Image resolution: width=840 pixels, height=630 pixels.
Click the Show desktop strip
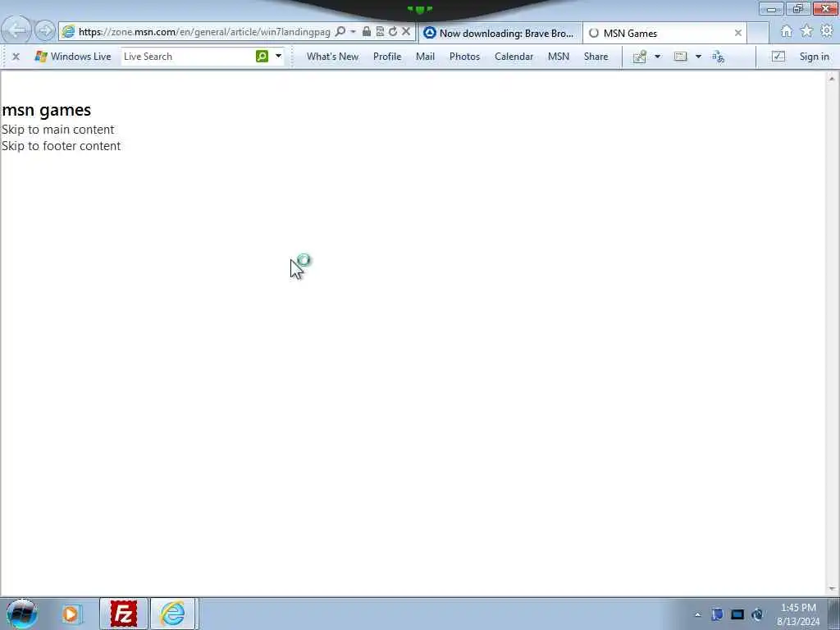point(834,614)
